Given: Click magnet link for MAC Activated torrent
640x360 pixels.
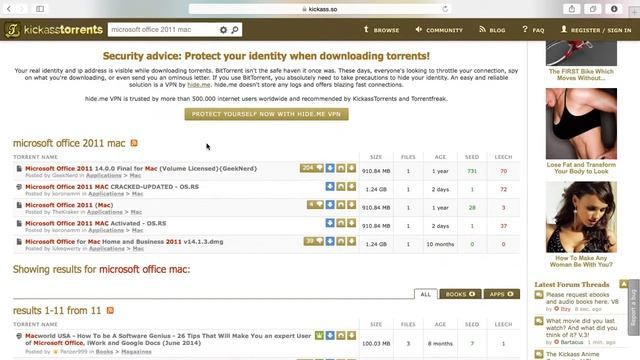Looking at the screenshot, I should (x=341, y=223).
